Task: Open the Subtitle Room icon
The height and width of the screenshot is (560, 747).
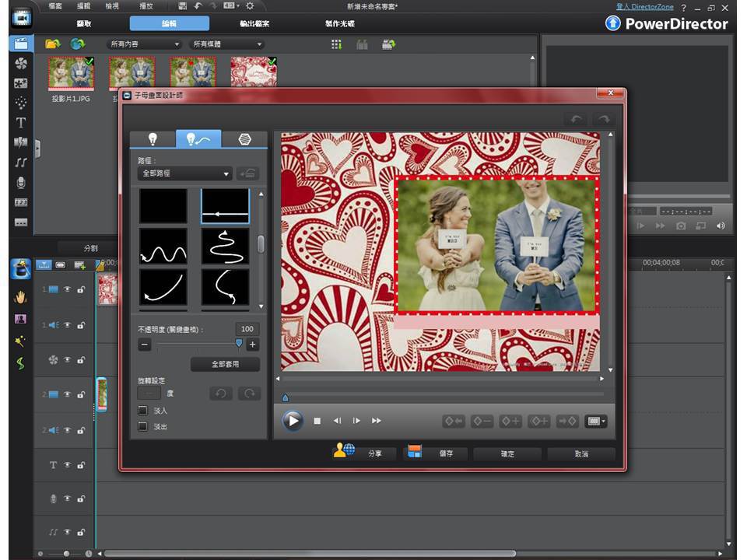Action: 21,222
